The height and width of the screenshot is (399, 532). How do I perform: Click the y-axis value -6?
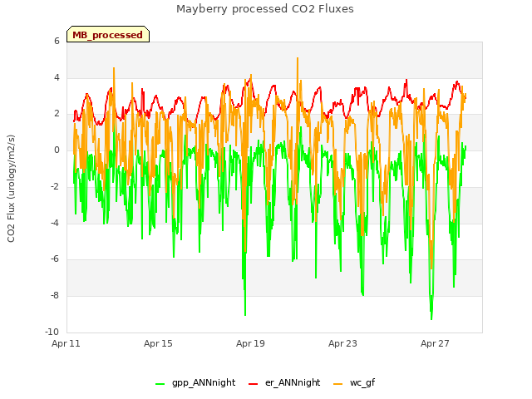pyautogui.click(x=55, y=259)
